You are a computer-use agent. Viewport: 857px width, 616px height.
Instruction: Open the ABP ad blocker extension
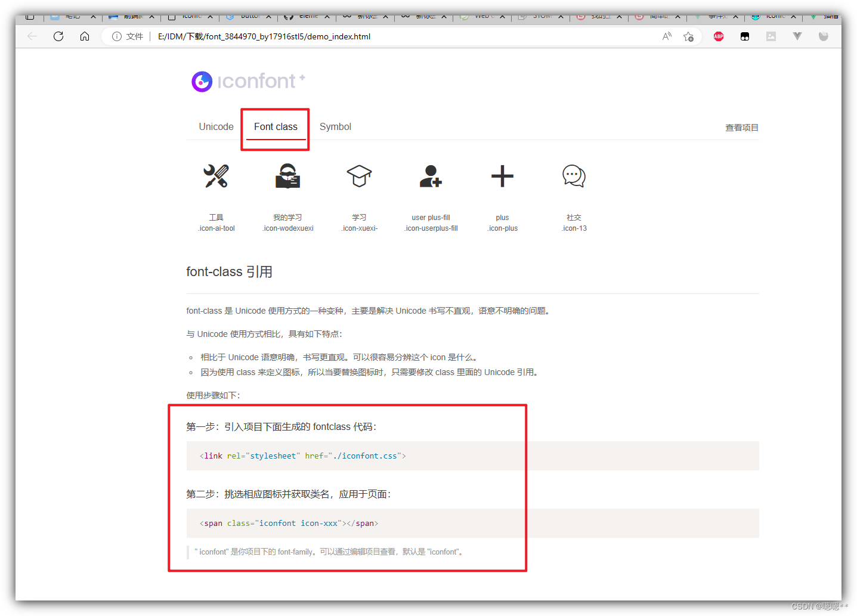719,36
